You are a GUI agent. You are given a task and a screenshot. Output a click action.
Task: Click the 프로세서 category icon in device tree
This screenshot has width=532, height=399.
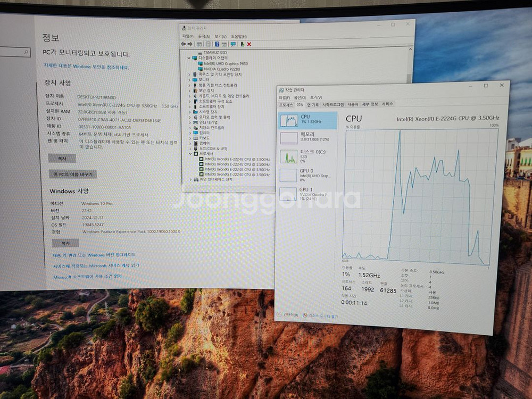[196, 154]
